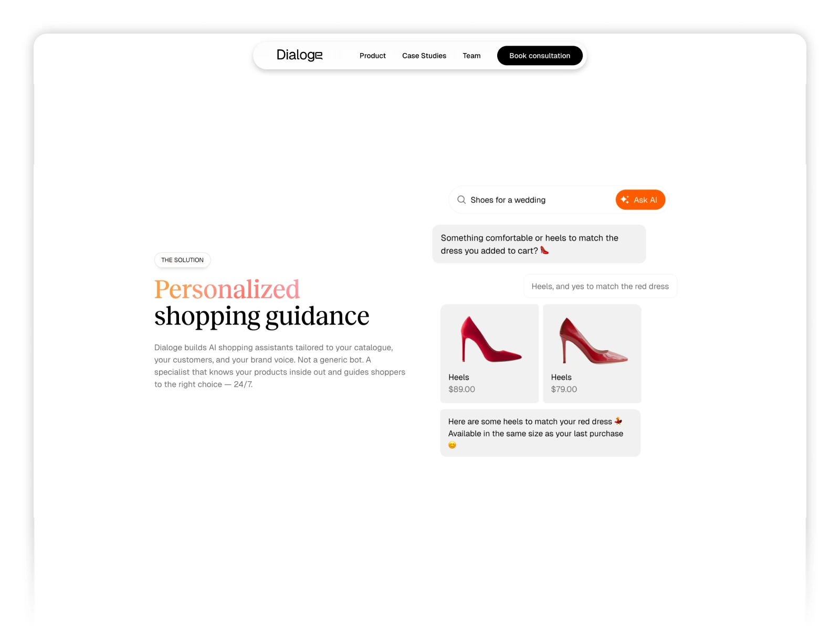Click the smiley emoji in the message
This screenshot has width=840, height=630.
(452, 445)
